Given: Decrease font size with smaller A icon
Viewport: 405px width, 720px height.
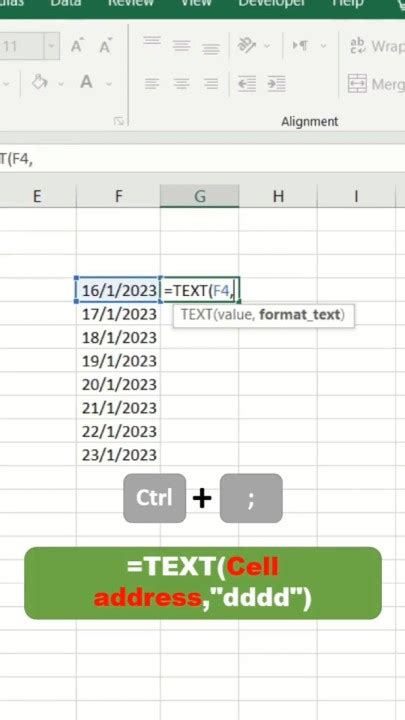Looking at the screenshot, I should tap(105, 46).
